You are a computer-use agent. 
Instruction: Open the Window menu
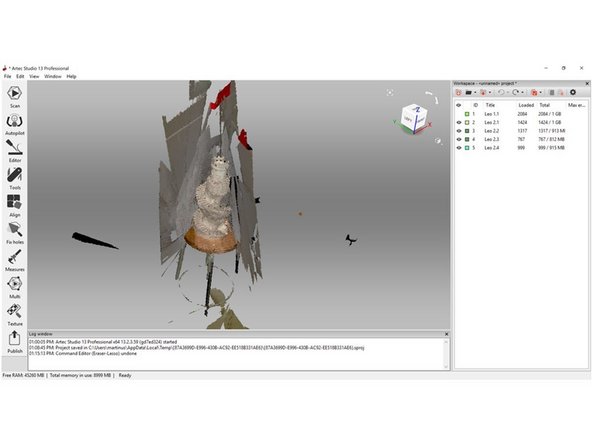53,76
